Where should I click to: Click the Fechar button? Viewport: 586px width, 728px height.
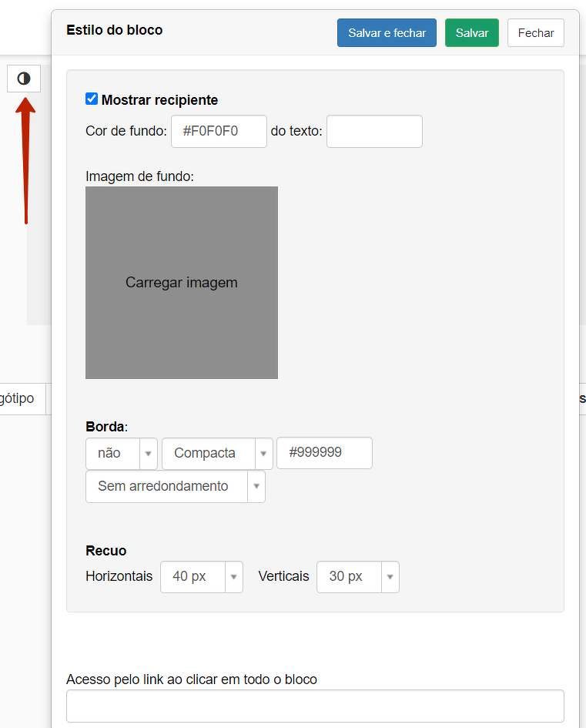(x=535, y=33)
